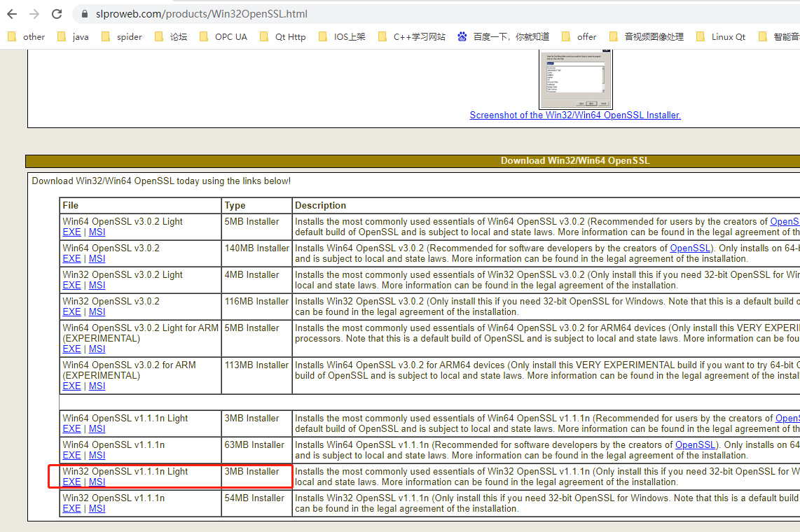Click 'Screenshot of the Win32/Win64 OpenSSL Installer' link
Viewport: 800px width, 532px height.
[x=575, y=115]
